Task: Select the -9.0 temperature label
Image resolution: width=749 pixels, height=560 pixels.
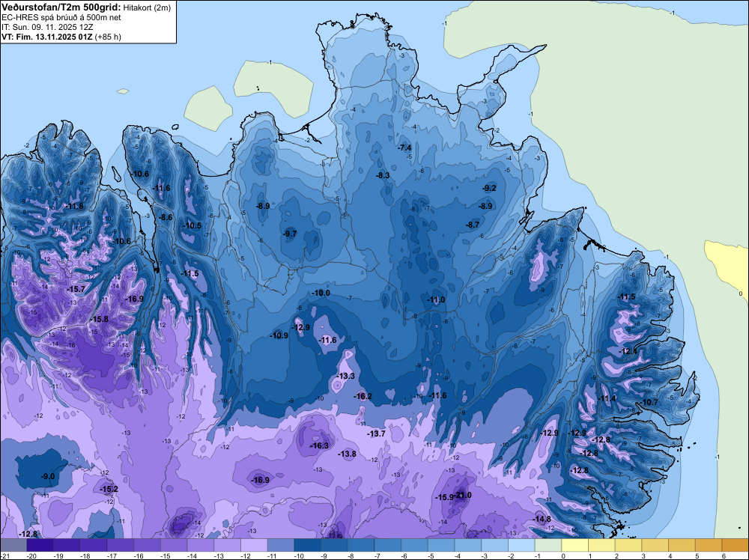Action: tap(48, 477)
